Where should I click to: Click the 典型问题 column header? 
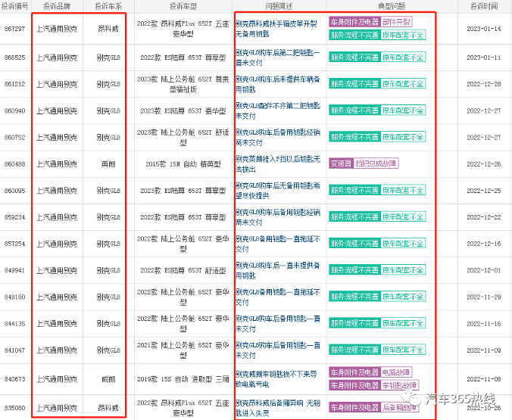(392, 6)
